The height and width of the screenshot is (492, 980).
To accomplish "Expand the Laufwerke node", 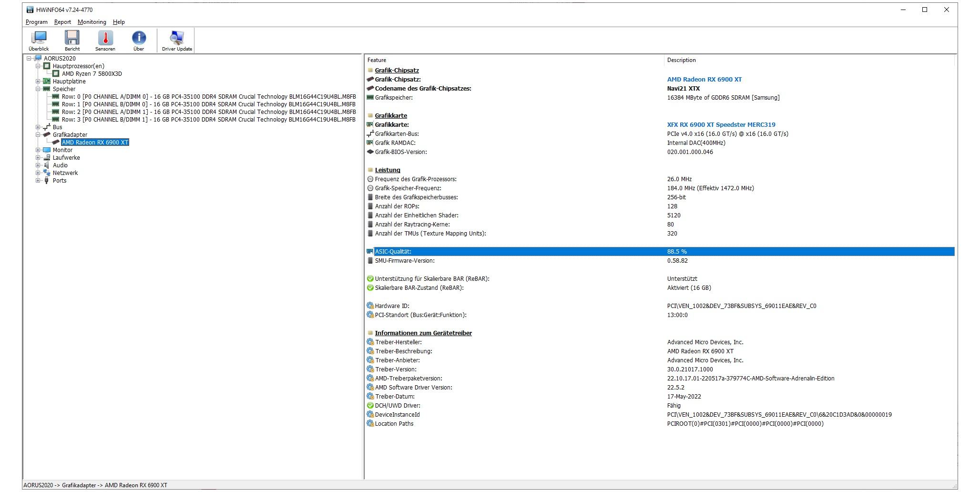I will pos(38,158).
